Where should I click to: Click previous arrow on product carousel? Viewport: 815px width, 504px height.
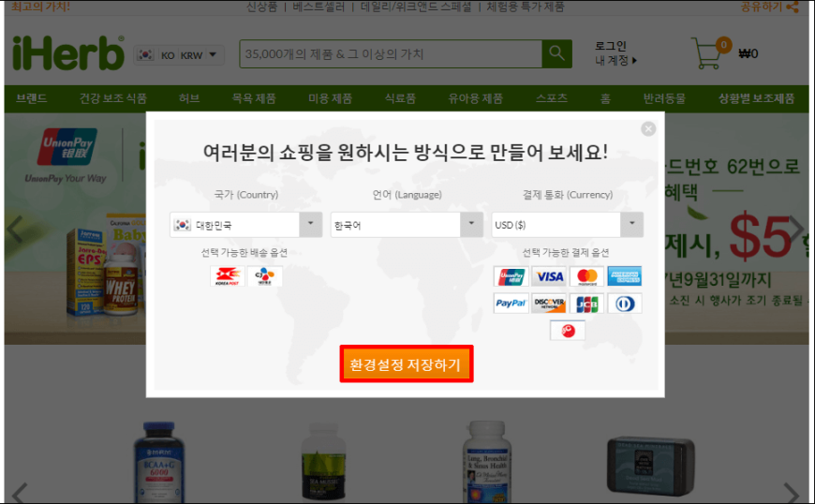click(x=20, y=493)
